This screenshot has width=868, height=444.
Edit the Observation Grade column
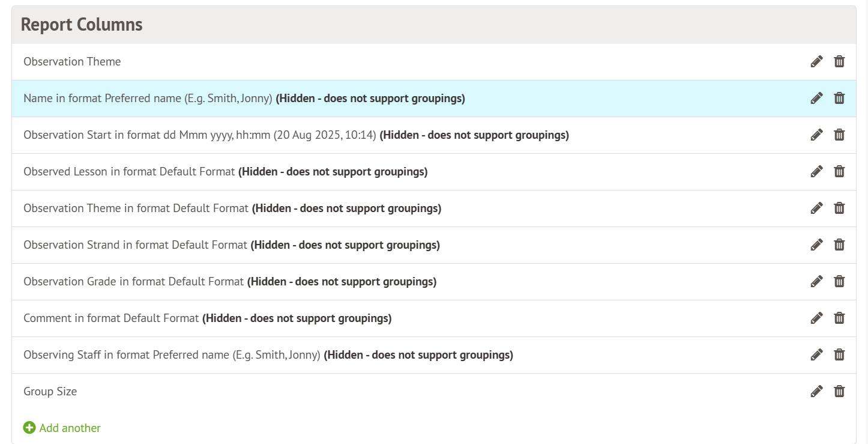click(x=816, y=281)
